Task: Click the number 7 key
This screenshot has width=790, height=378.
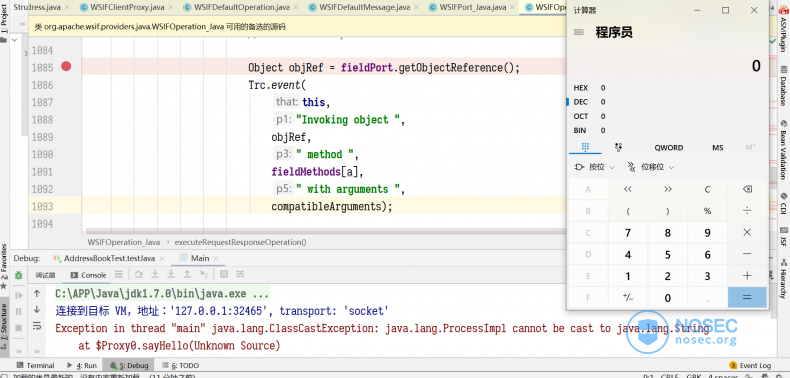Action: click(x=628, y=233)
